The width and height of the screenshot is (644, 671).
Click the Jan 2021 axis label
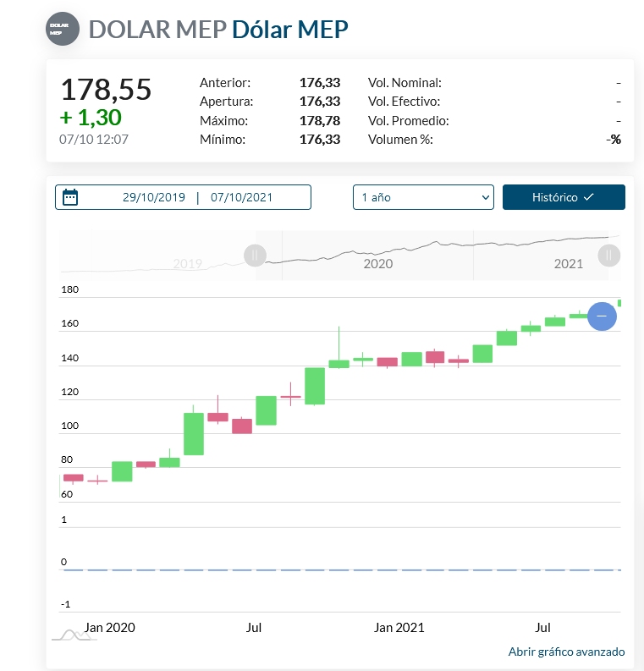click(x=399, y=627)
